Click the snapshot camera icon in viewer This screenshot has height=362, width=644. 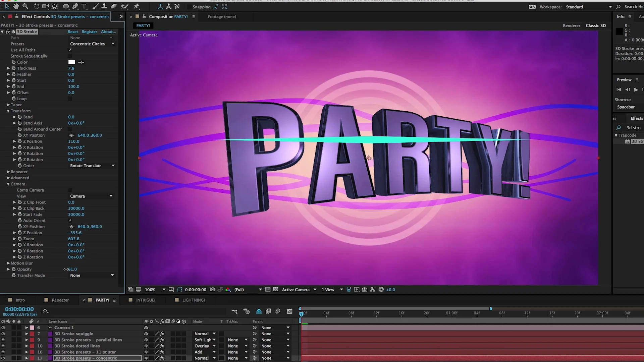[x=212, y=290]
